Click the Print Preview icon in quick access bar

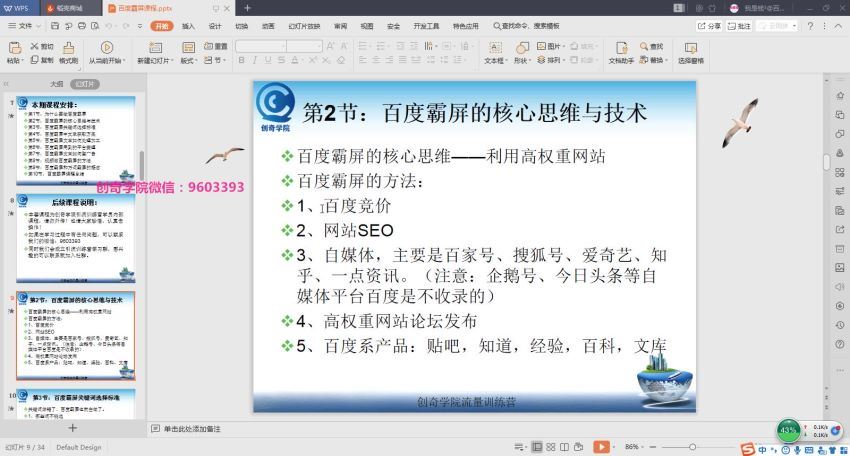pyautogui.click(x=95, y=25)
